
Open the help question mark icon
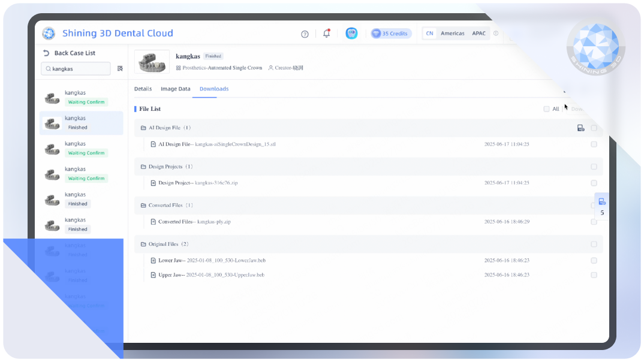305,34
